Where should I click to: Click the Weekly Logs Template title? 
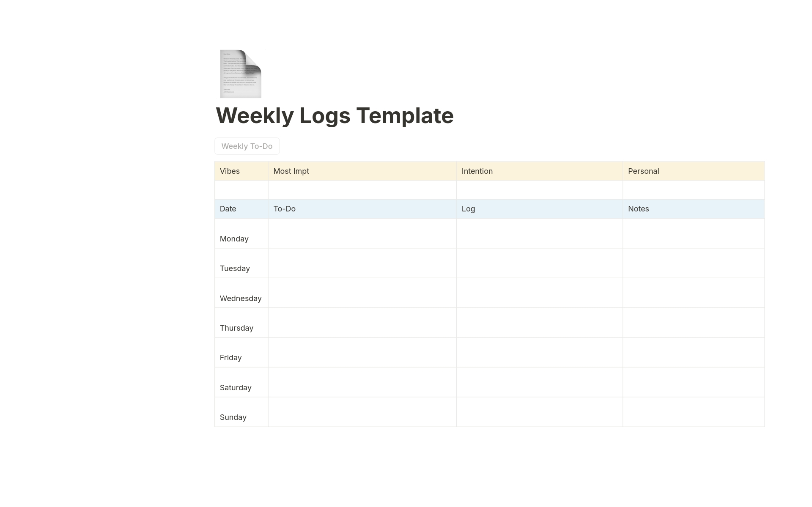(335, 115)
